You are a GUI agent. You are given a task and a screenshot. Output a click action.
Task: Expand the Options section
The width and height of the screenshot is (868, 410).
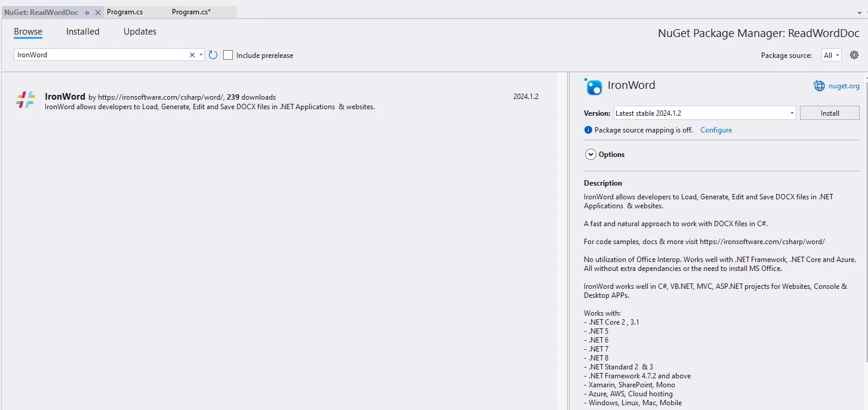(x=590, y=155)
